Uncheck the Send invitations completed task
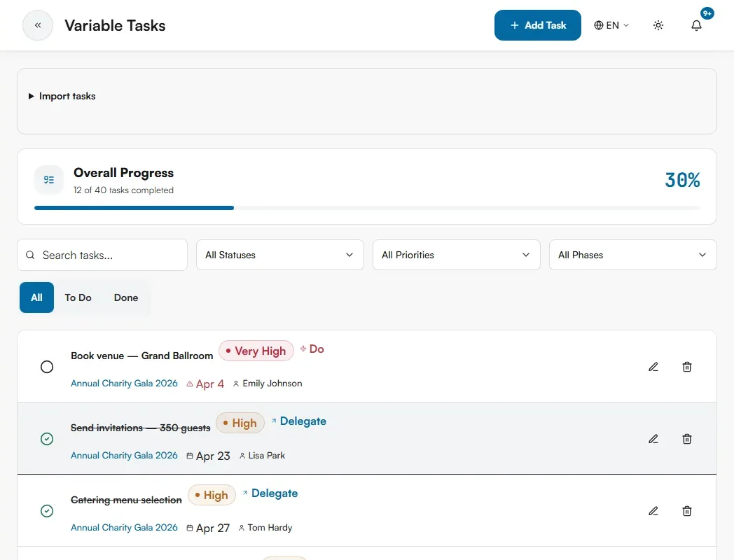Viewport: 734px width, 560px height. pos(47,439)
